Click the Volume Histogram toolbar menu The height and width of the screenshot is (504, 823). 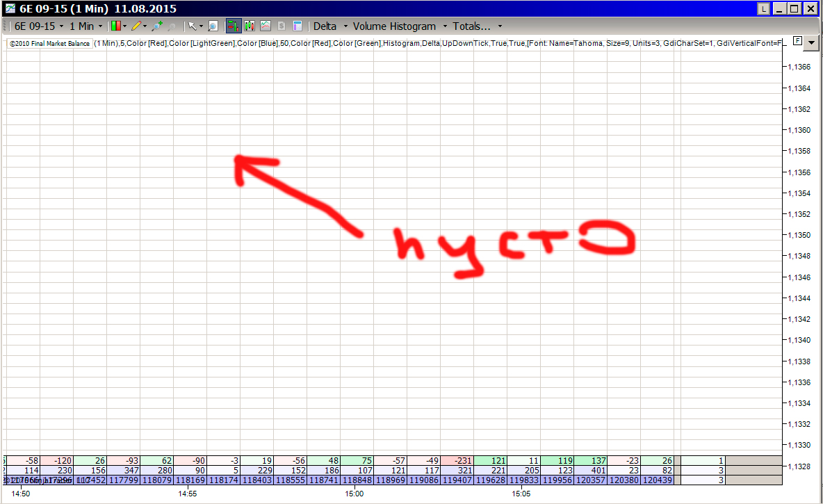394,26
